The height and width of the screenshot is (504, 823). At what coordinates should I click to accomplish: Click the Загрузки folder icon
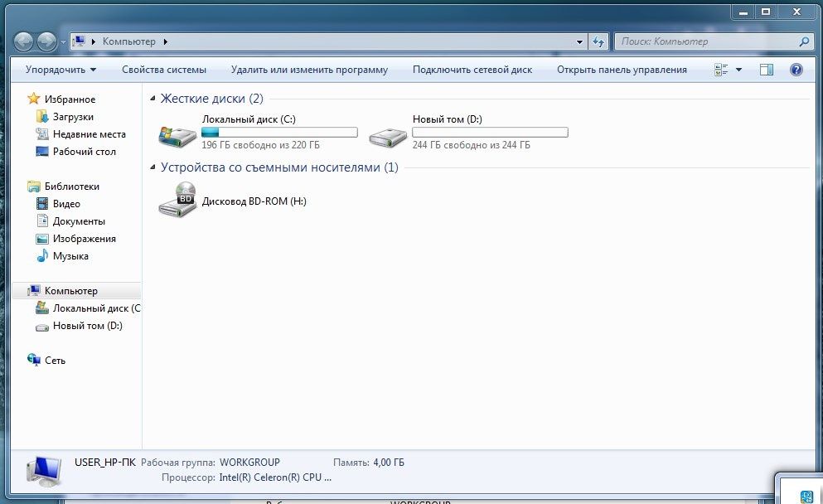coord(42,116)
